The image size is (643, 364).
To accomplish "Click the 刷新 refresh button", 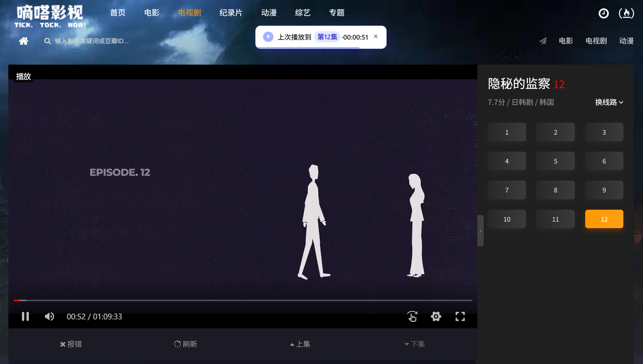I will point(186,344).
